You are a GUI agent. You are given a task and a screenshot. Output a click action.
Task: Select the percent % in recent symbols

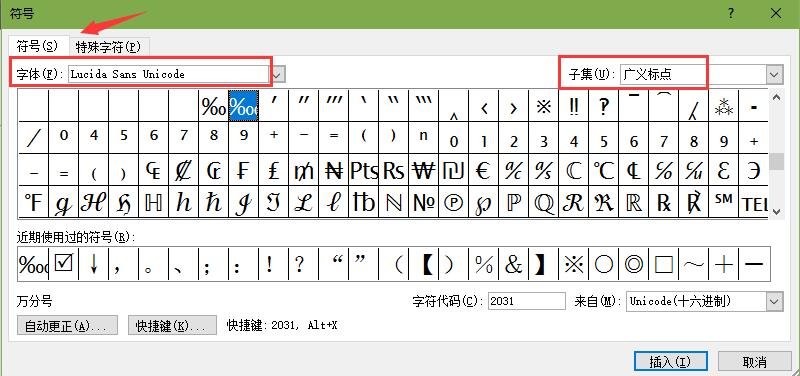(x=483, y=264)
